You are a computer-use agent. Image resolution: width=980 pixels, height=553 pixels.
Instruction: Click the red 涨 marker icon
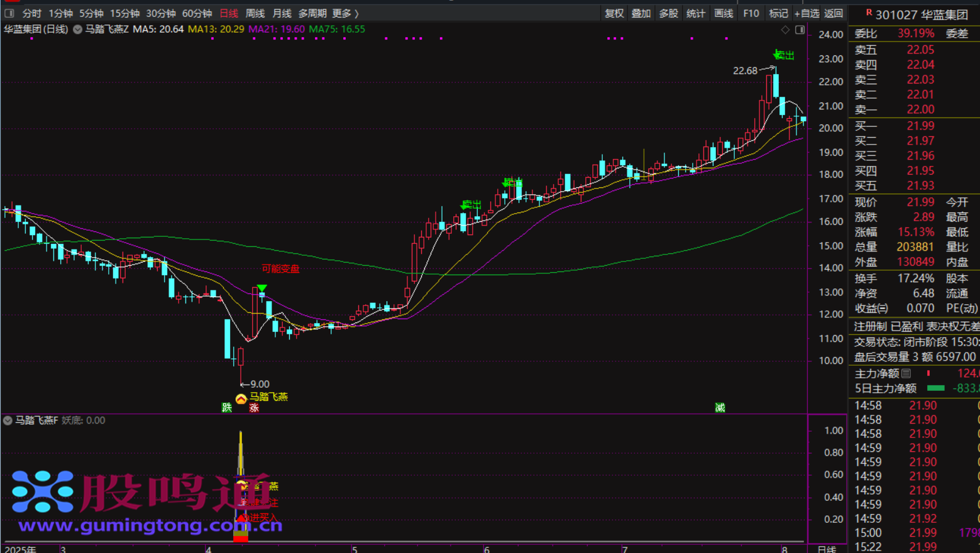(x=254, y=408)
